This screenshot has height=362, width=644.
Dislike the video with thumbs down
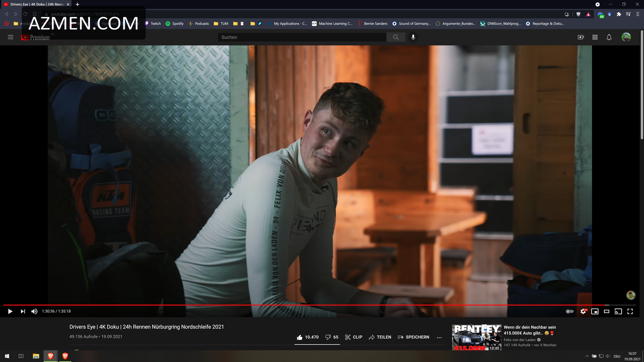(328, 337)
